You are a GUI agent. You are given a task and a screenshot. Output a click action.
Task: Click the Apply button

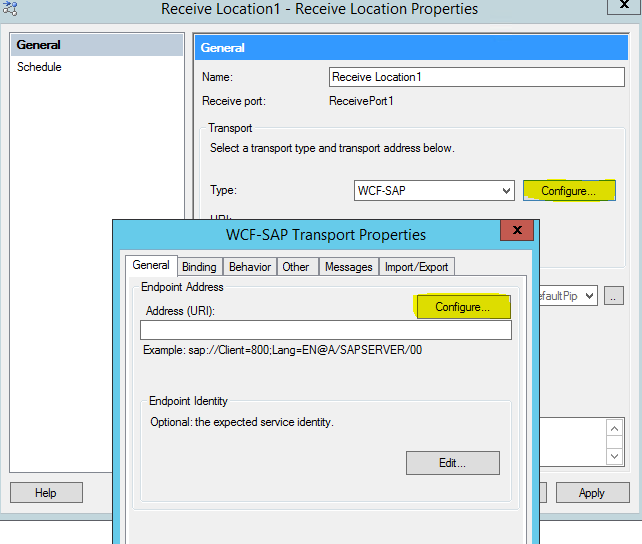[x=592, y=492]
